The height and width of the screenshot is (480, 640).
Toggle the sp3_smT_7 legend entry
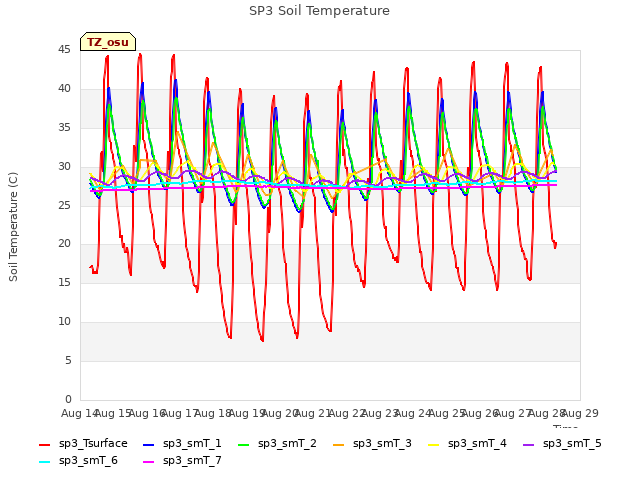tap(182, 461)
